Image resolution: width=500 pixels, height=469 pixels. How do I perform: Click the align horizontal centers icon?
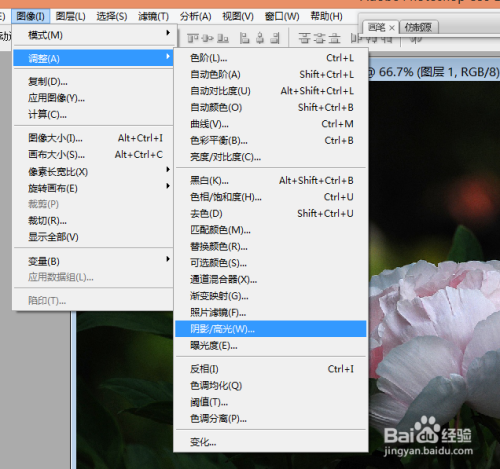pyautogui.click(x=260, y=38)
